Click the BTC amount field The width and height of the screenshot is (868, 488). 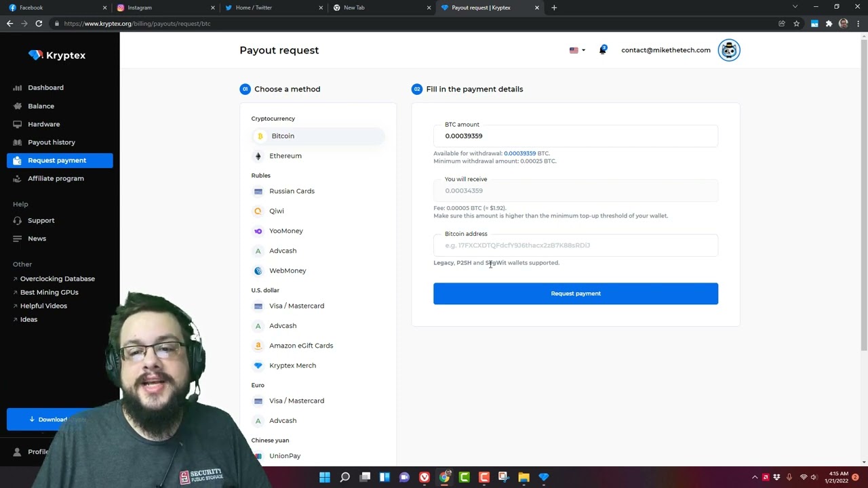click(x=576, y=136)
